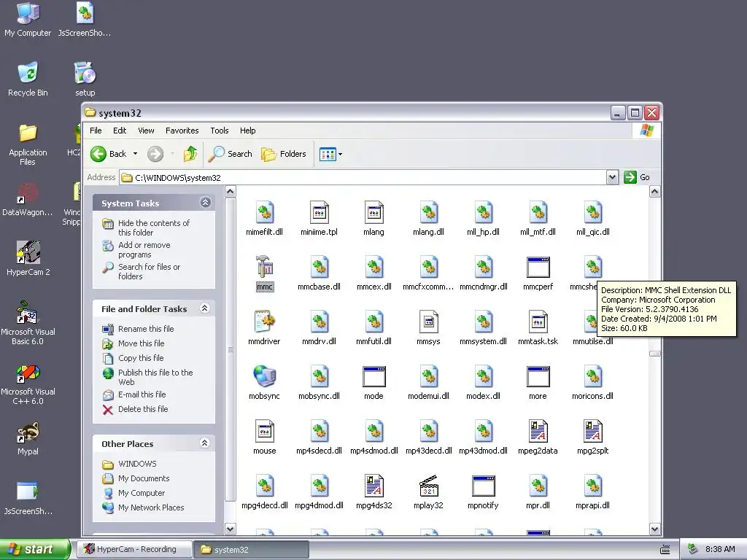Click the Search toolbar button
This screenshot has height=560, width=747.
[230, 154]
